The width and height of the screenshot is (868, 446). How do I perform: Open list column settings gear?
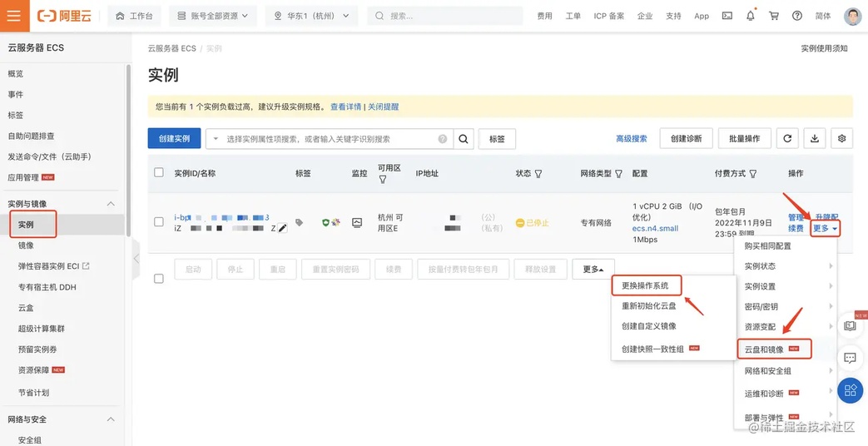[842, 138]
